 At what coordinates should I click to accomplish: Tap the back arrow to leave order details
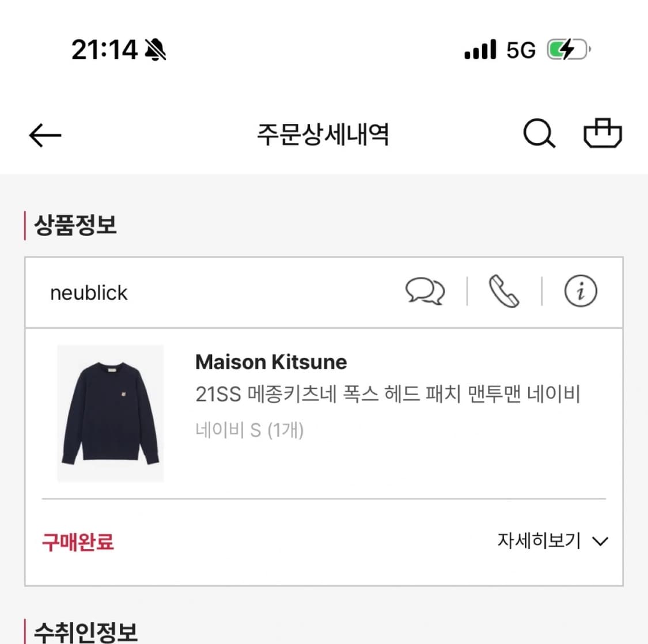pyautogui.click(x=44, y=135)
